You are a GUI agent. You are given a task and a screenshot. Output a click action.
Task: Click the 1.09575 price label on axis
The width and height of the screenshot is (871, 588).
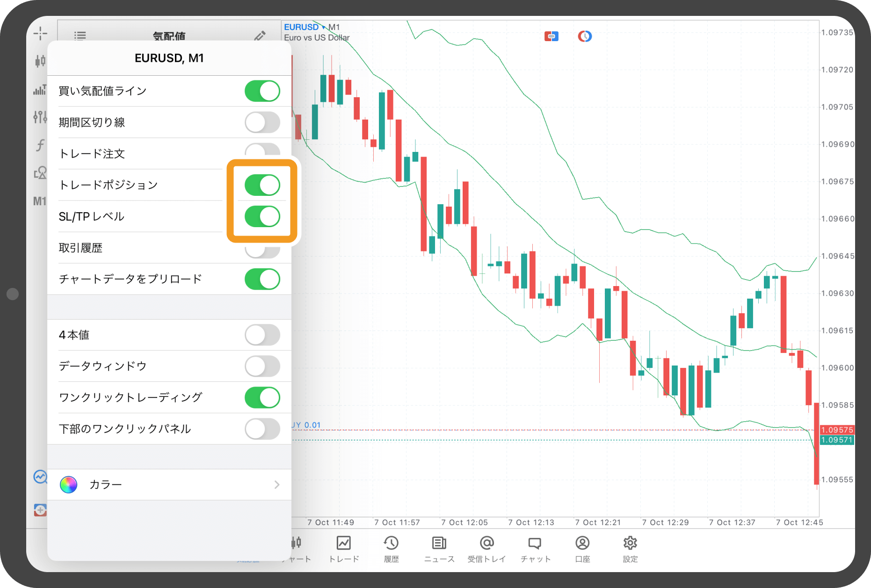(837, 430)
